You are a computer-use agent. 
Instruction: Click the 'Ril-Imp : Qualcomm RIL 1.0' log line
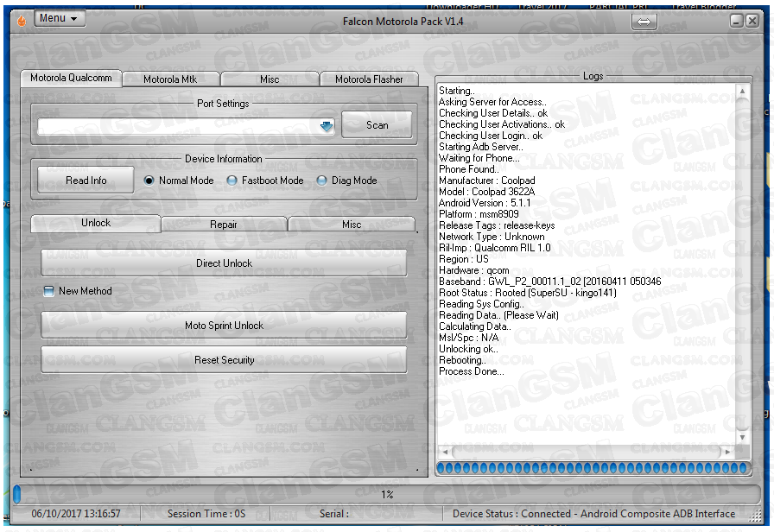click(495, 248)
